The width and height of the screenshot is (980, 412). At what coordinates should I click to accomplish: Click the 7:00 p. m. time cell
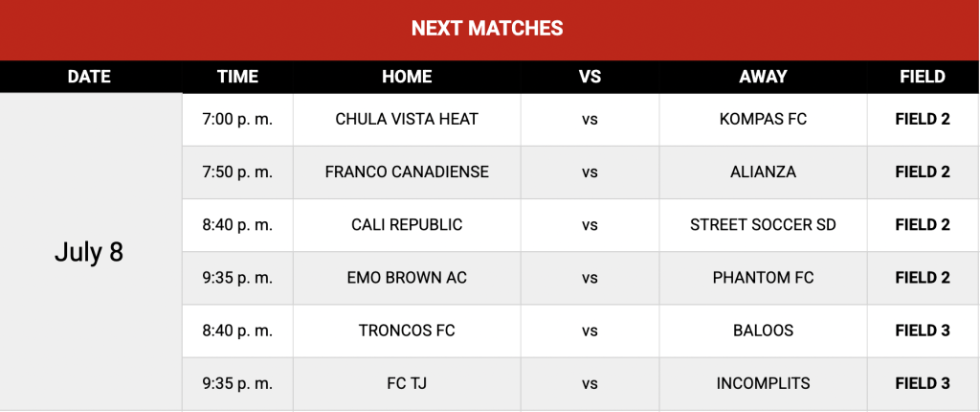(237, 119)
